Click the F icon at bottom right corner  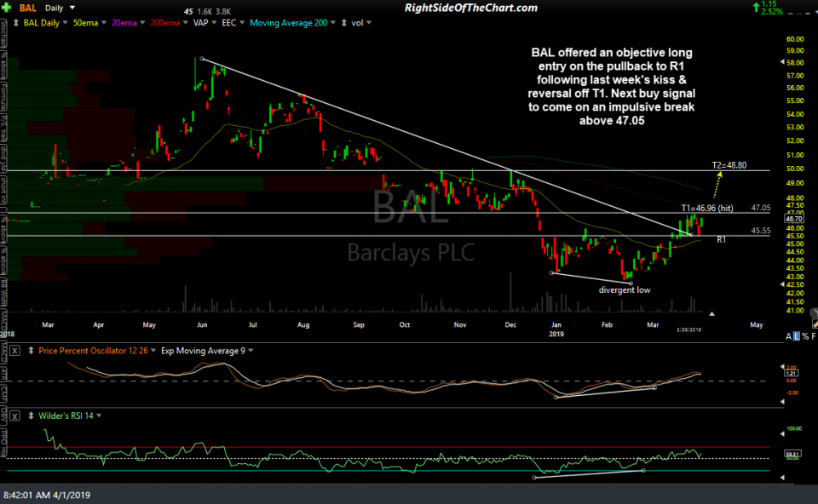click(x=814, y=336)
